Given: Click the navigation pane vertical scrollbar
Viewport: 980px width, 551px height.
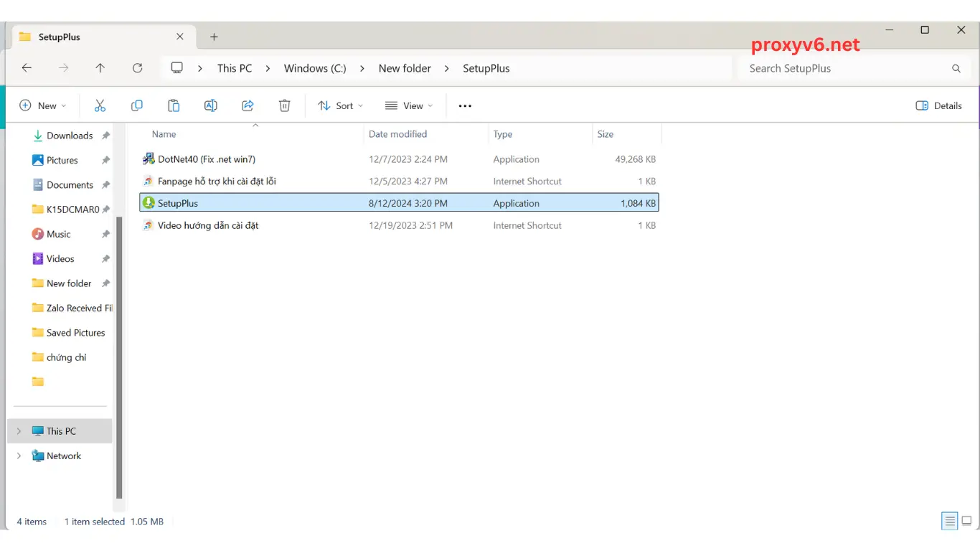Looking at the screenshot, I should point(119,357).
